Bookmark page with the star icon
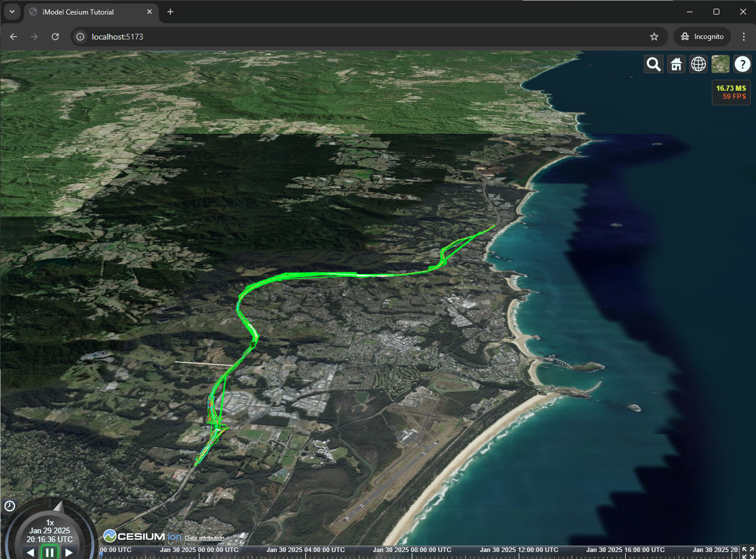This screenshot has width=756, height=559. pyautogui.click(x=654, y=37)
